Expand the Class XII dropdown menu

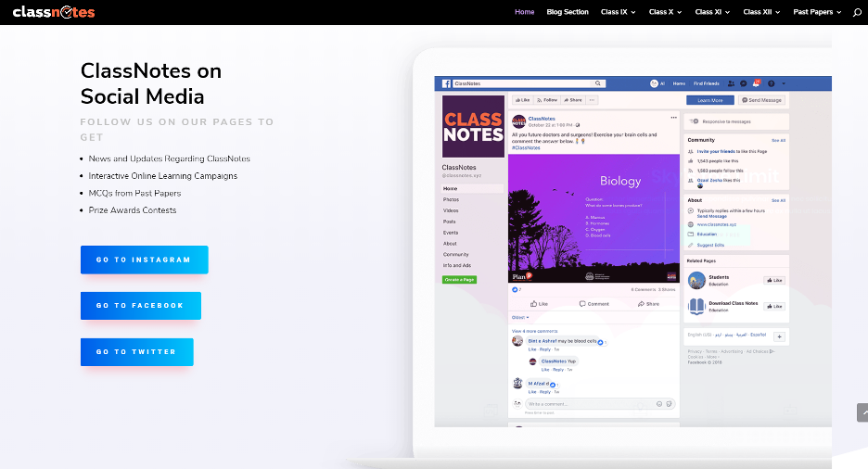tap(761, 12)
